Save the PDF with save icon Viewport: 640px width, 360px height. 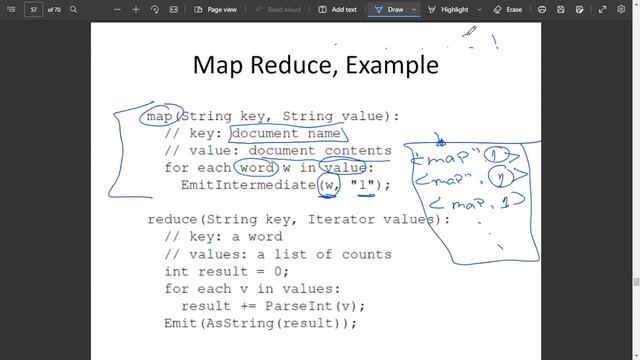[561, 9]
